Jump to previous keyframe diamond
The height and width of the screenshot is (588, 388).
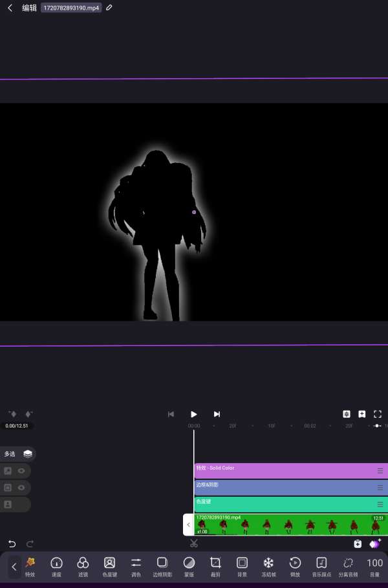coord(13,414)
